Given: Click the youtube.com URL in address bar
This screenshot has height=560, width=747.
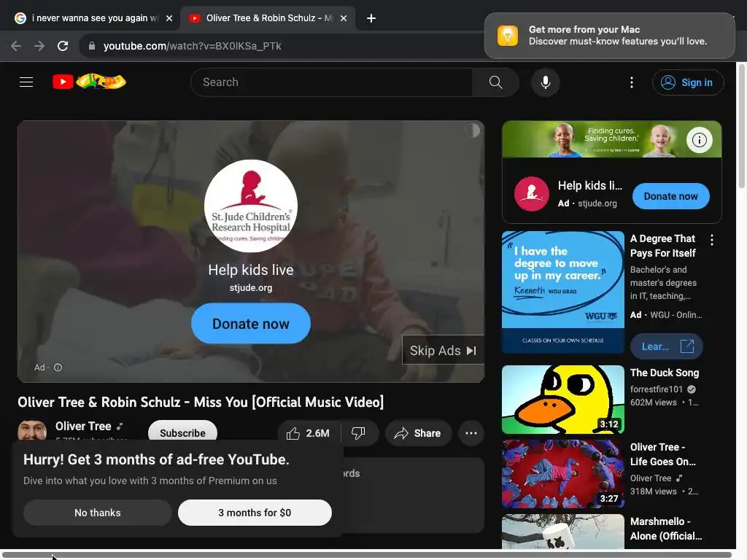Looking at the screenshot, I should 193,46.
